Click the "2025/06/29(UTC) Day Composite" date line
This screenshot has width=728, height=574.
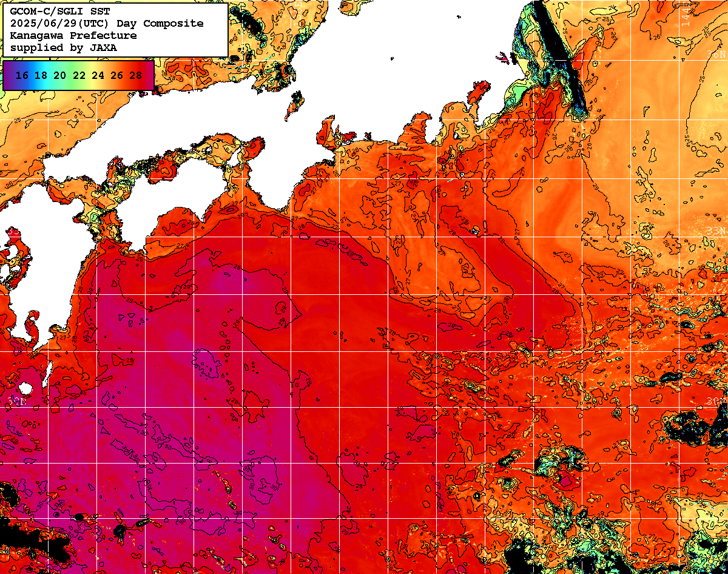[107, 24]
